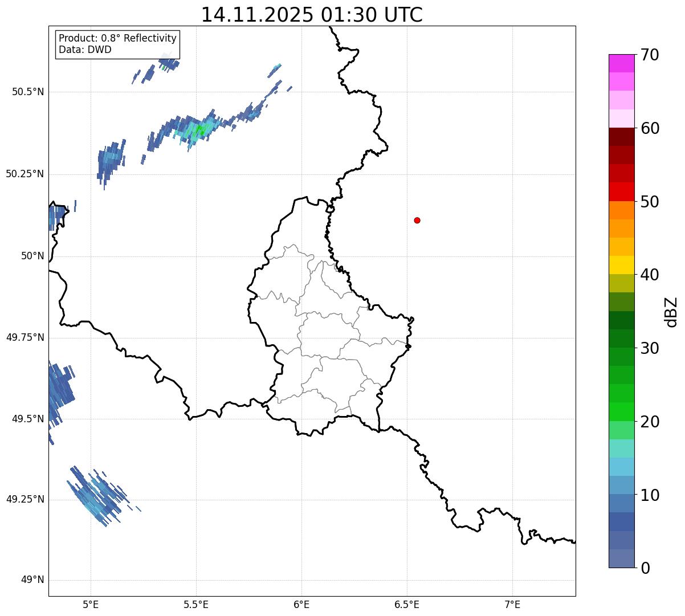Click the magenta top colorbar segment
The width and height of the screenshot is (685, 616).
coord(621,63)
